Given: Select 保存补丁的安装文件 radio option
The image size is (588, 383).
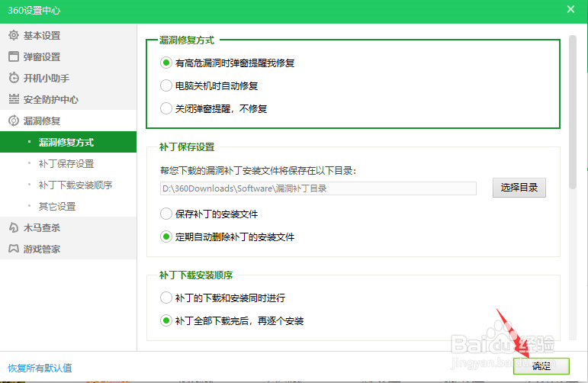Looking at the screenshot, I should click(165, 214).
